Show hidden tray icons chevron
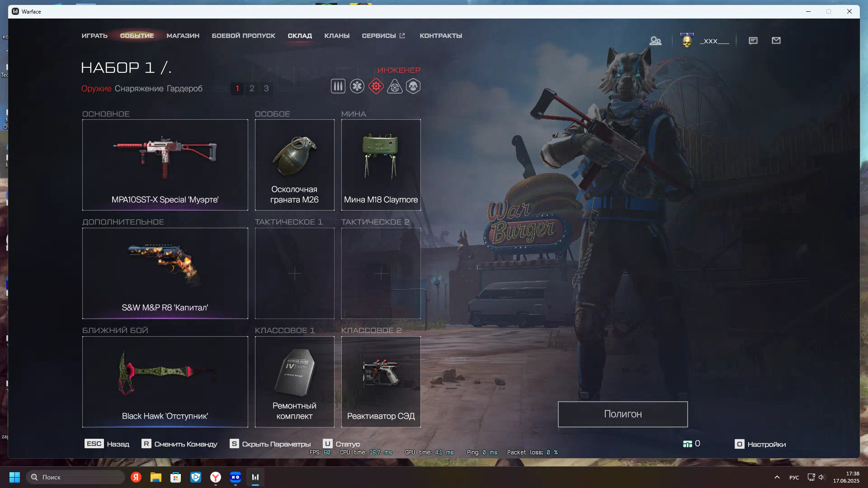 pos(777,477)
